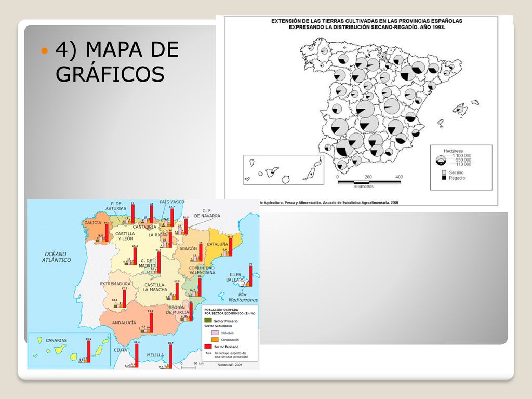Screen dimensions: 532x399
Task: Click the green Sector Primario legend swatch
Action: coord(208,320)
